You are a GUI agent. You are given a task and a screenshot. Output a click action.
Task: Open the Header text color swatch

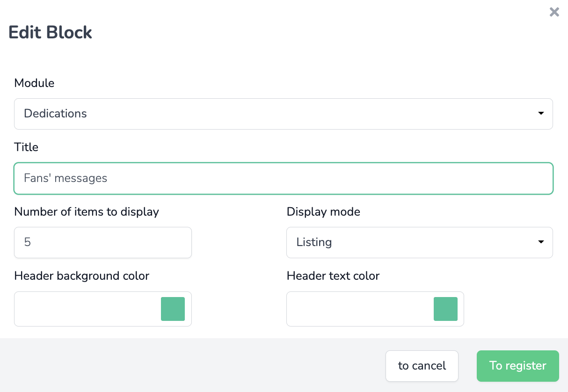click(445, 309)
